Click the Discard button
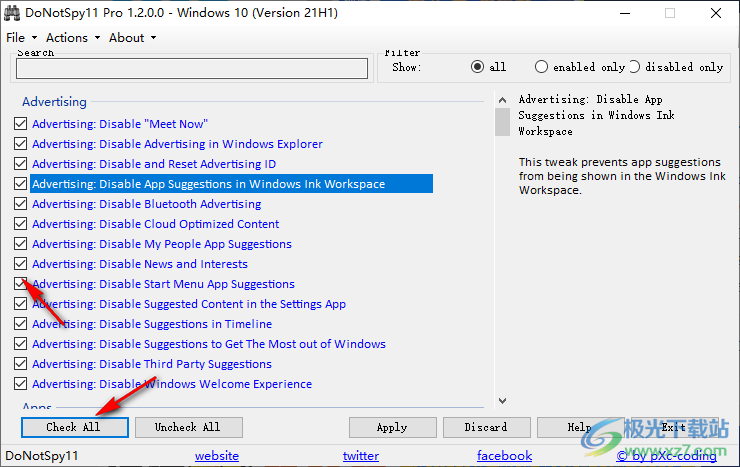 [x=487, y=427]
